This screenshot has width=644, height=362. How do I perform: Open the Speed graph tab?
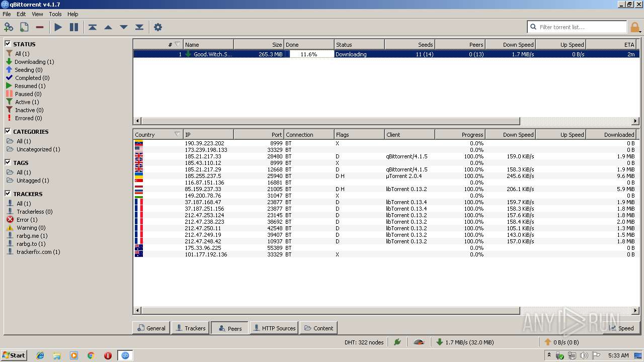[621, 328]
